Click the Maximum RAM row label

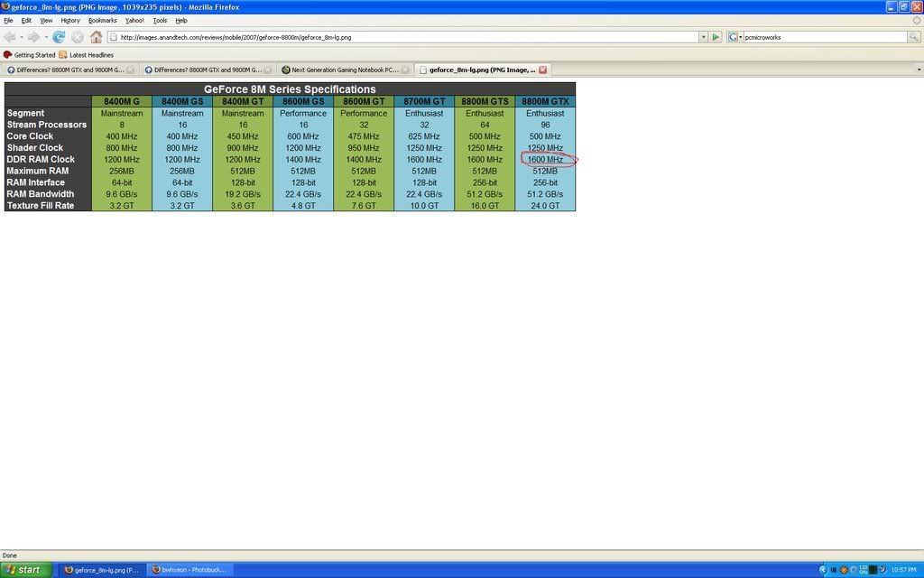coord(38,171)
